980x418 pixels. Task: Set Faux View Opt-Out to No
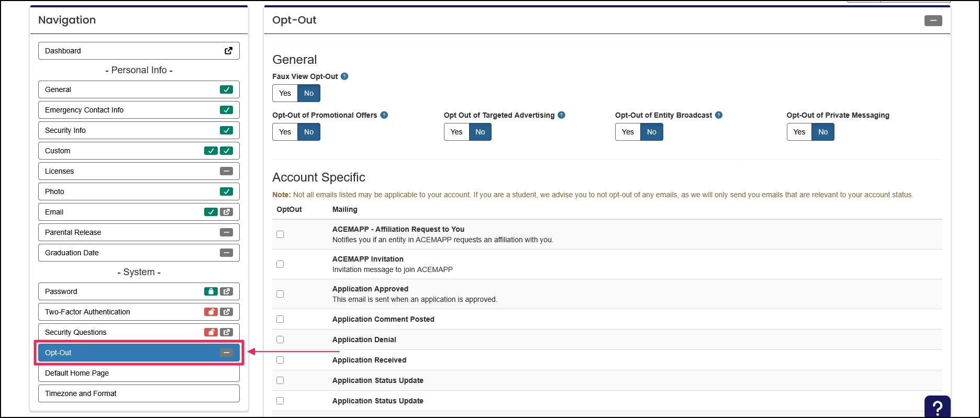(309, 93)
